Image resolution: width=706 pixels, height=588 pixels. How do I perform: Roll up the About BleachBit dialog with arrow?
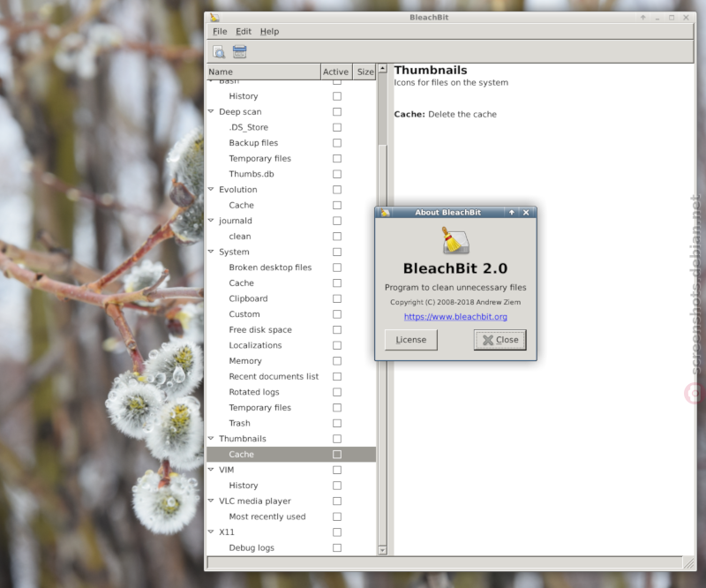pos(512,212)
